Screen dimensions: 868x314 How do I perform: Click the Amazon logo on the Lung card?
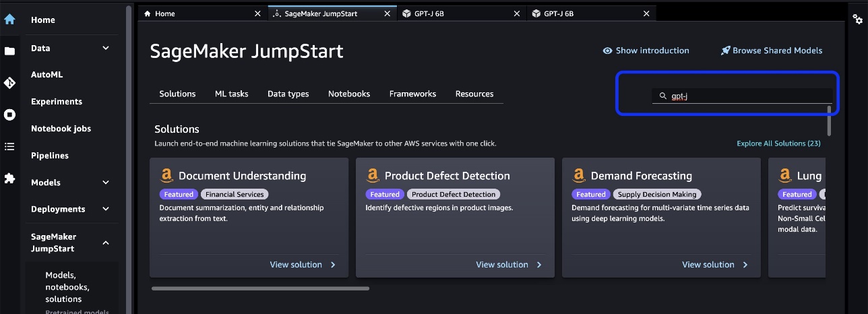(x=785, y=176)
